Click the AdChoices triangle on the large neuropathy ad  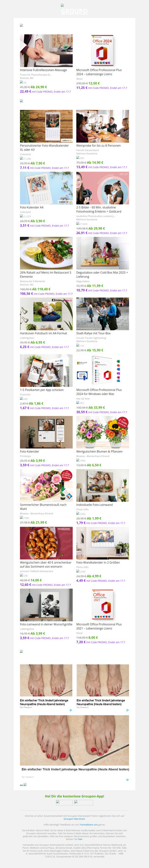pos(128,780)
